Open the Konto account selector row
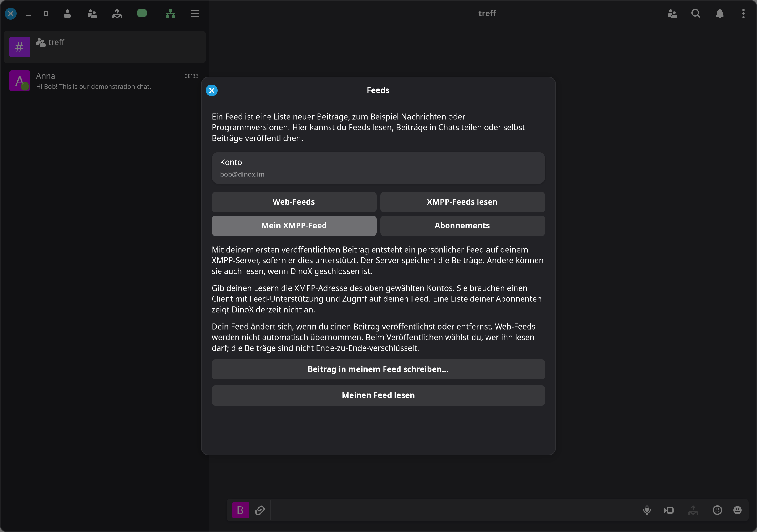Screen dimensions: 757x532 pos(378,168)
